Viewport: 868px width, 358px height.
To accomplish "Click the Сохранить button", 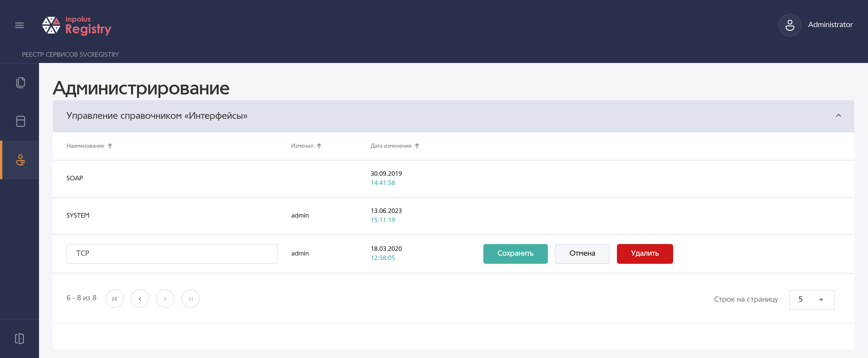I will coord(515,253).
